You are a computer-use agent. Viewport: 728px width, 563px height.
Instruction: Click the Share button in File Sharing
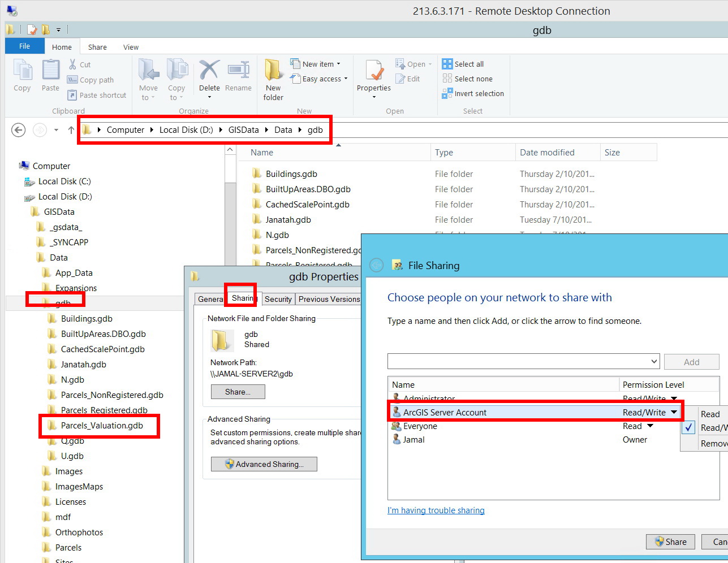670,542
